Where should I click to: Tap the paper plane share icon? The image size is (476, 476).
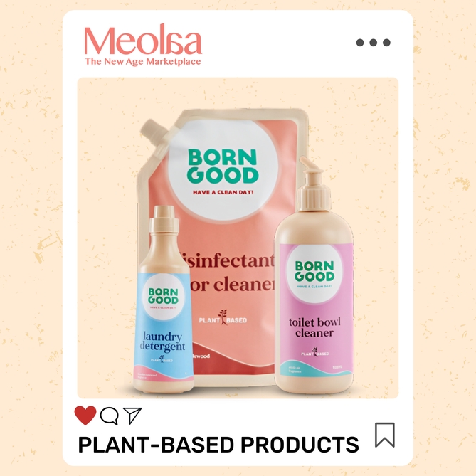132,416
